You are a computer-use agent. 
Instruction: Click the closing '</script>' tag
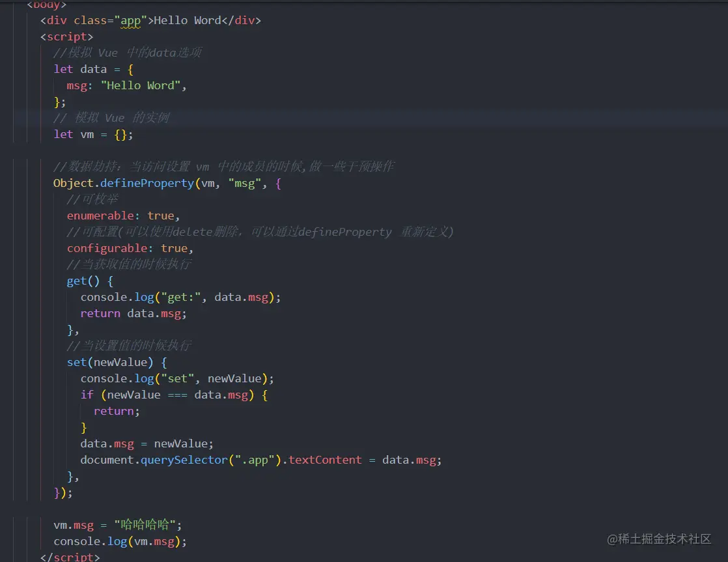(x=70, y=556)
